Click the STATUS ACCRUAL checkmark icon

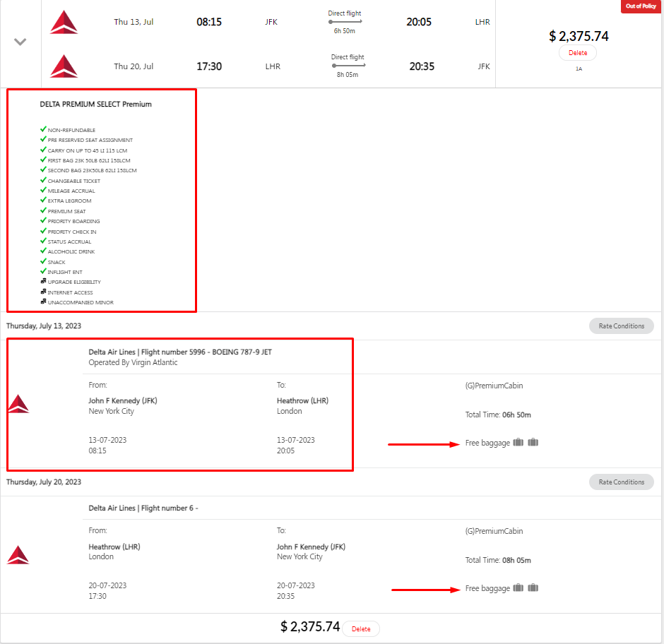(43, 241)
